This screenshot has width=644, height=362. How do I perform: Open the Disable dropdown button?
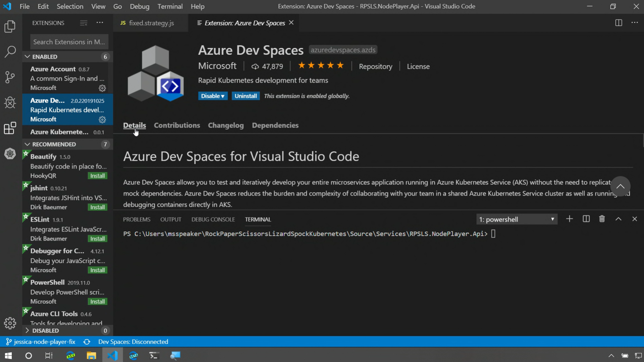[213, 96]
